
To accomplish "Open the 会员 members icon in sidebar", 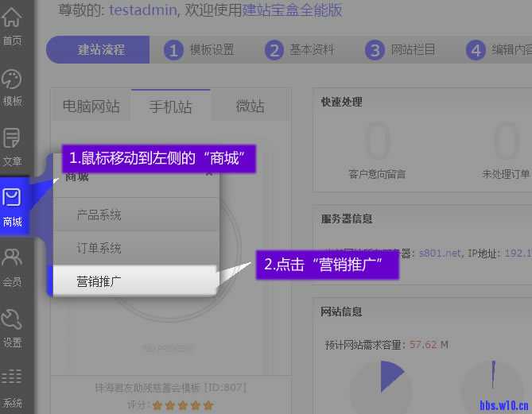I will pos(13,258).
